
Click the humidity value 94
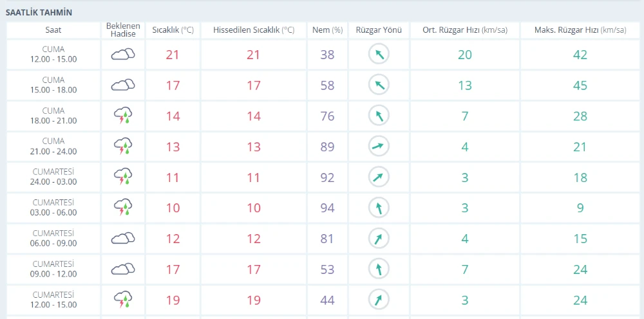[x=327, y=208]
